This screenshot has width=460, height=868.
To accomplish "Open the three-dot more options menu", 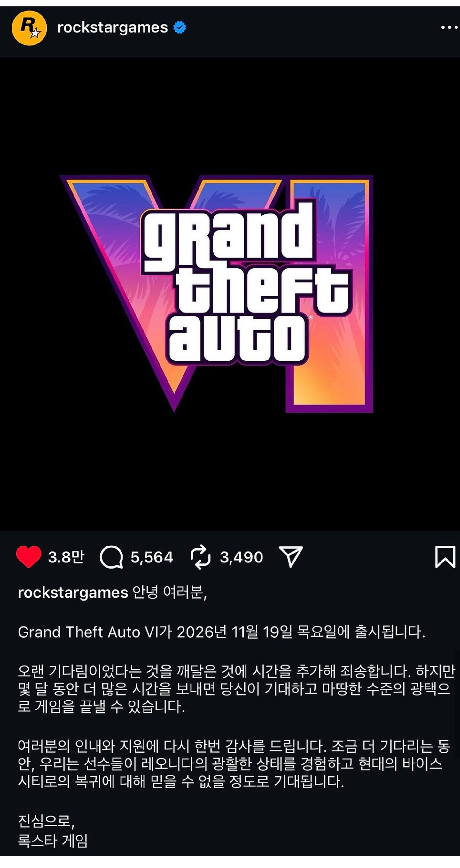I will [449, 27].
